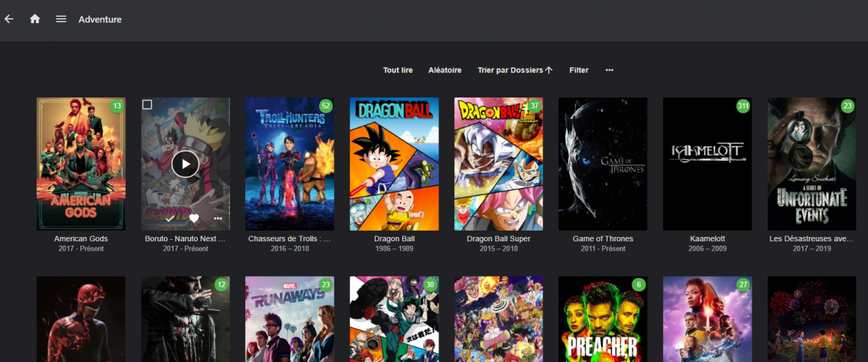868x362 pixels.
Task: Shuffle playback with Aléatoire
Action: tap(445, 70)
